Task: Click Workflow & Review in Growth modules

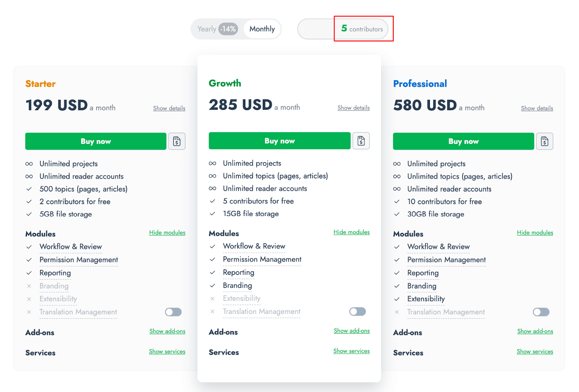Action: [x=254, y=246]
